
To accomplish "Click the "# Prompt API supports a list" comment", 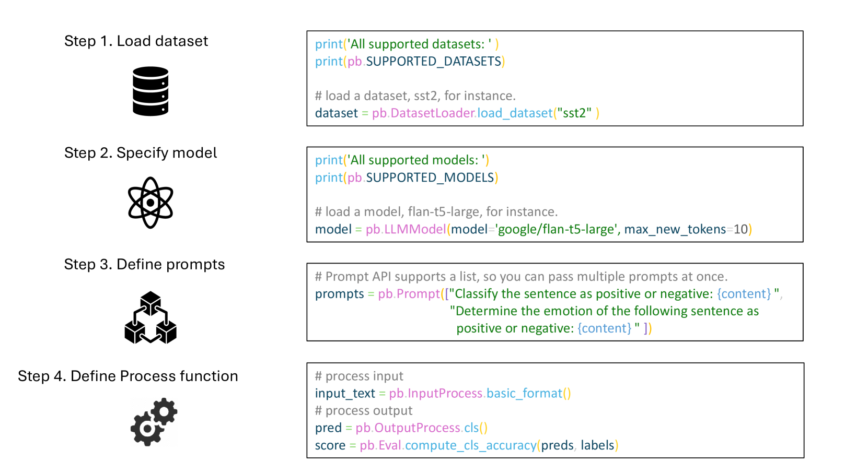I will pyautogui.click(x=521, y=276).
